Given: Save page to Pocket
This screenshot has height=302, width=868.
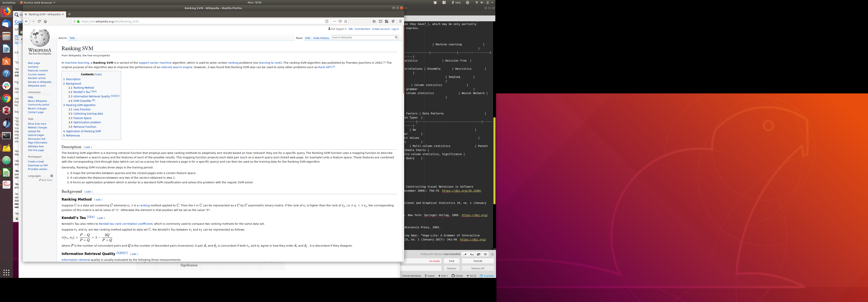Looking at the screenshot, I should tap(340, 21).
